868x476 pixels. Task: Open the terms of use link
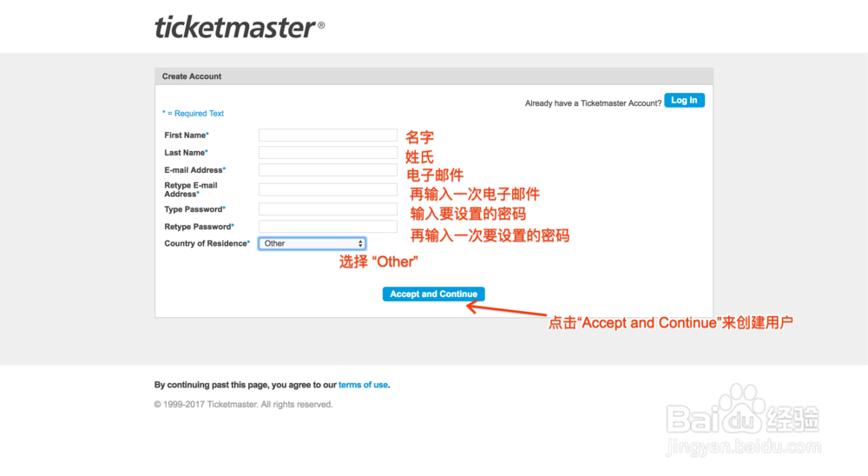pyautogui.click(x=363, y=385)
